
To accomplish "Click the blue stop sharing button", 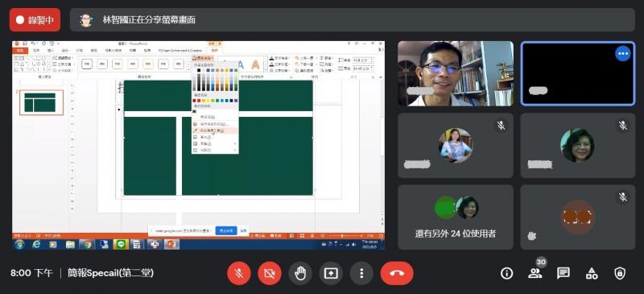I will click(x=226, y=230).
